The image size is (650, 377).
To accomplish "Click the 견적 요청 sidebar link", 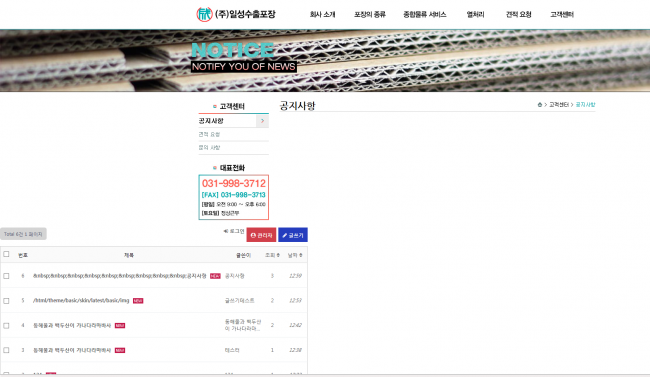I will (209, 134).
